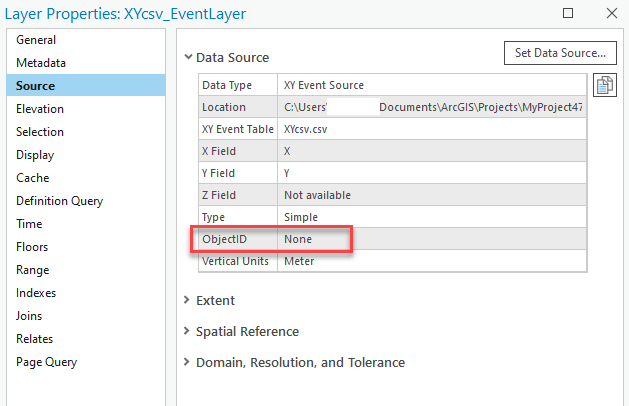The image size is (629, 406).
Task: Open the Relates tab
Action: [x=35, y=339]
